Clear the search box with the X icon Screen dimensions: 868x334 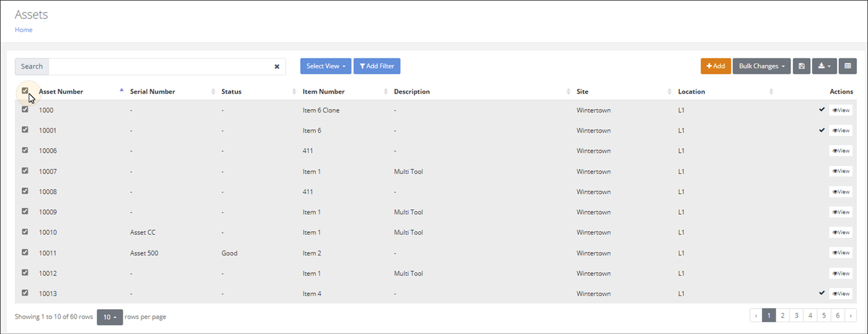[x=277, y=67]
